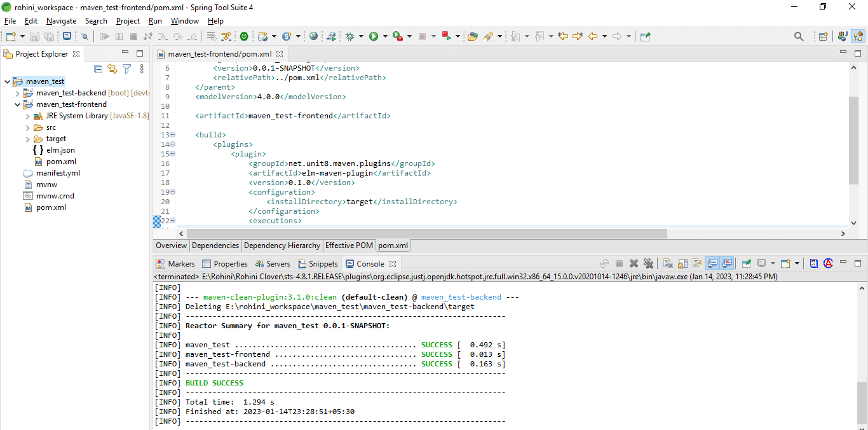Open the Project Explorer filter icon
The image size is (868, 430).
coord(126,69)
